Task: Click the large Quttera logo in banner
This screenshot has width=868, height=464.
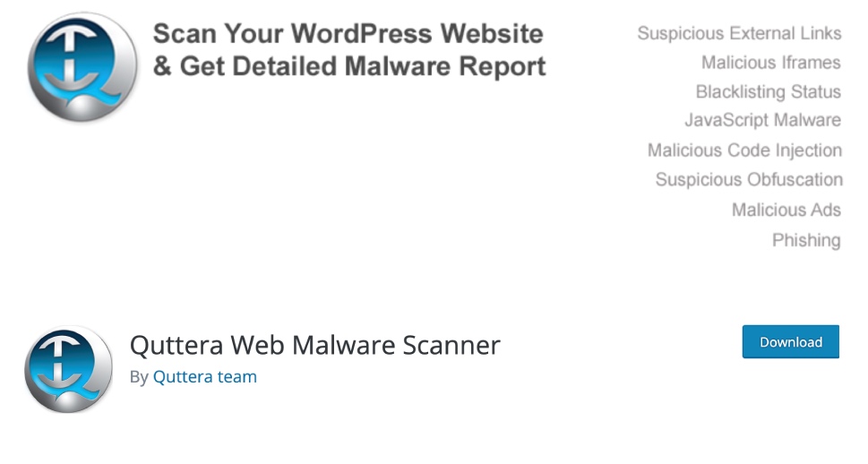Action: (82, 66)
